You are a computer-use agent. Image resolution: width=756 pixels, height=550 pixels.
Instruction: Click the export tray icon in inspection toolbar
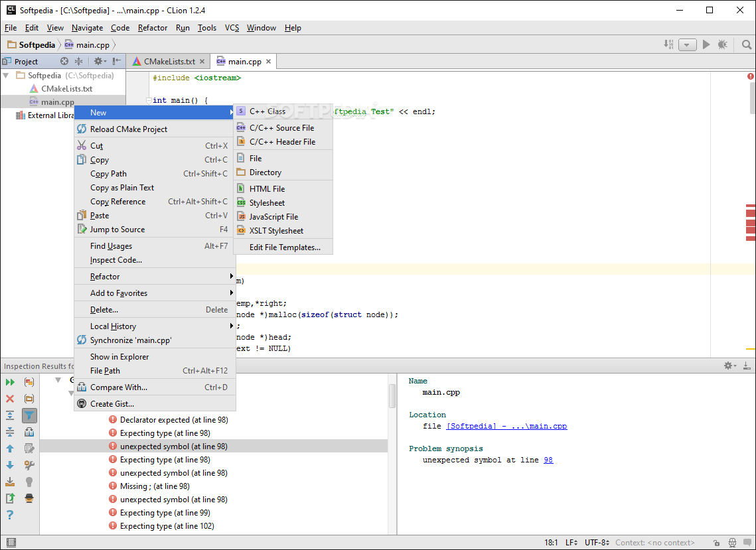click(x=10, y=482)
